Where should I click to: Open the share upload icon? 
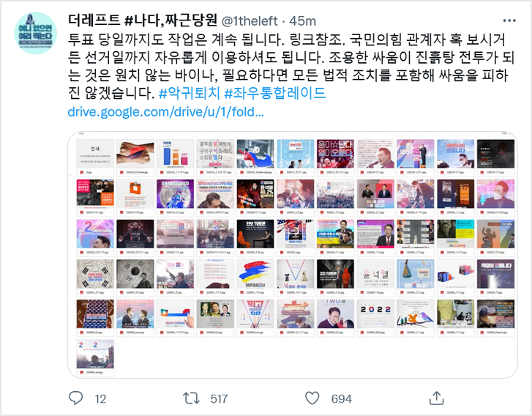436,398
